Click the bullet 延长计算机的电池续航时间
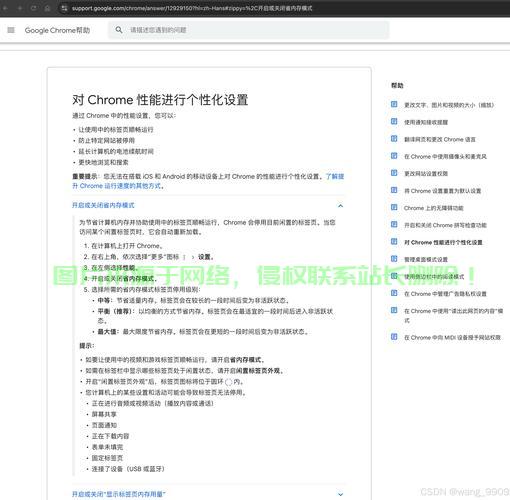Viewport: 510px width, 500px height. pos(116,151)
